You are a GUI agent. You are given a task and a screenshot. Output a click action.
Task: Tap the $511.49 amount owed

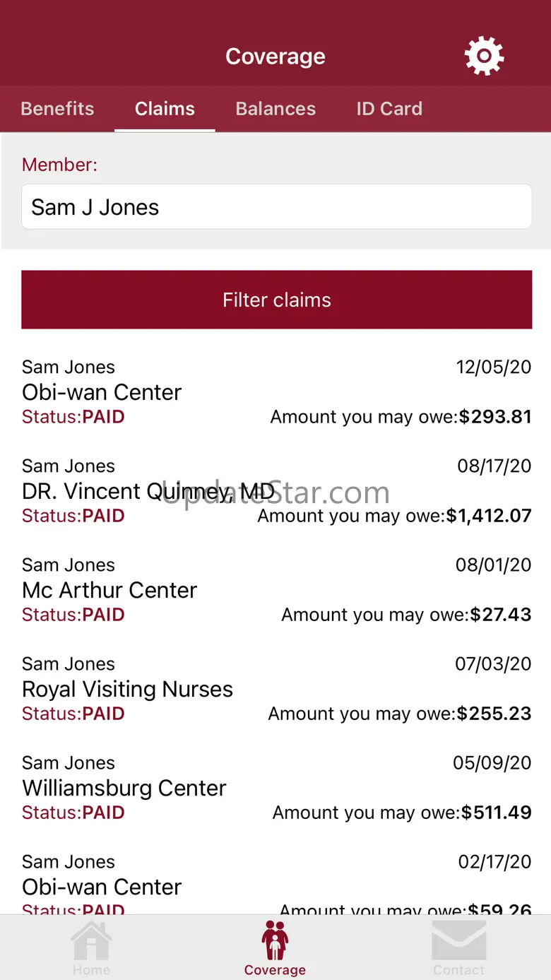click(497, 813)
